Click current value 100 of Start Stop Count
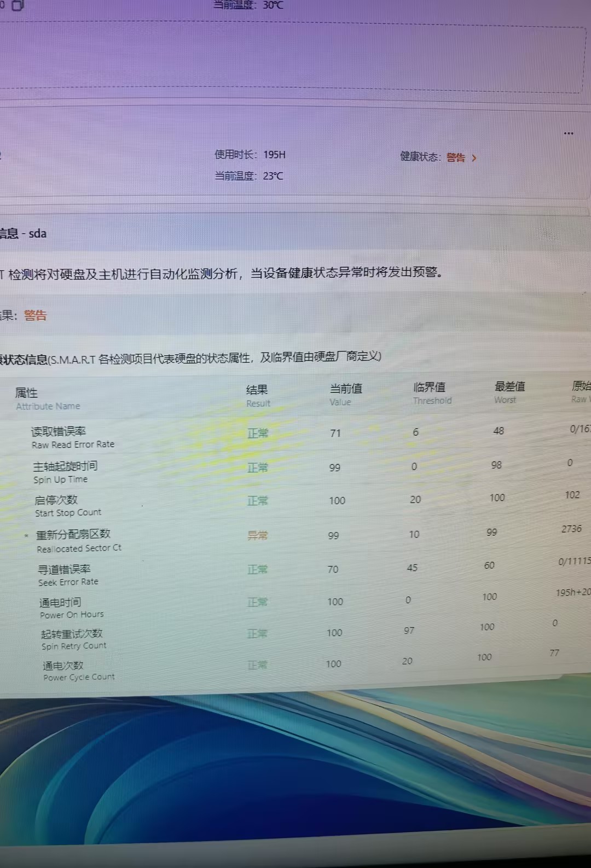 coord(337,500)
